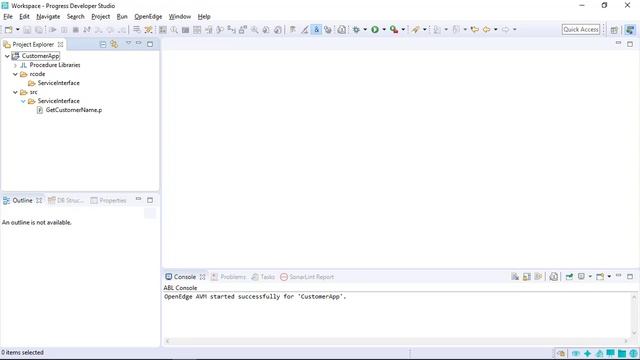Open the Project menu
The height and width of the screenshot is (360, 640).
point(100,17)
